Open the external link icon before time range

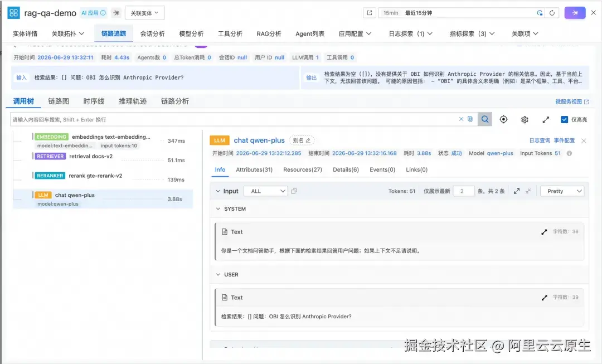[x=370, y=13]
